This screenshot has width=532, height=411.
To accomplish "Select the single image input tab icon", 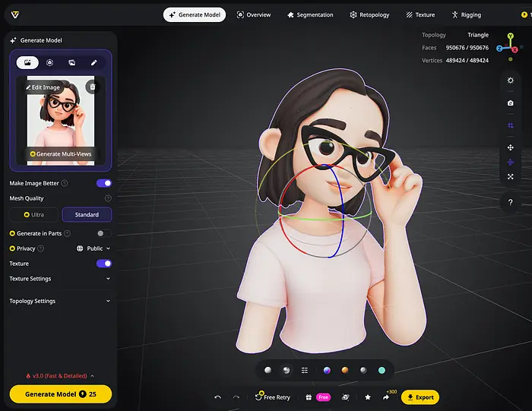I will click(x=27, y=62).
